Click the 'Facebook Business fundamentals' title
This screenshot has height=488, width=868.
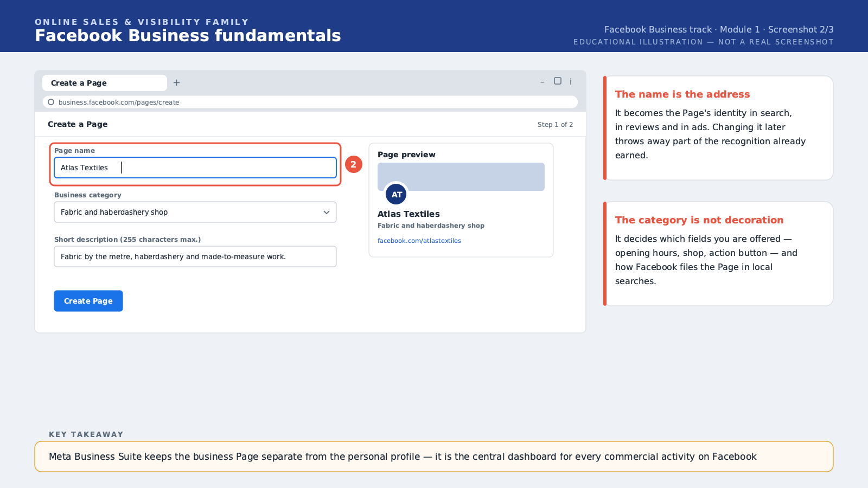188,36
